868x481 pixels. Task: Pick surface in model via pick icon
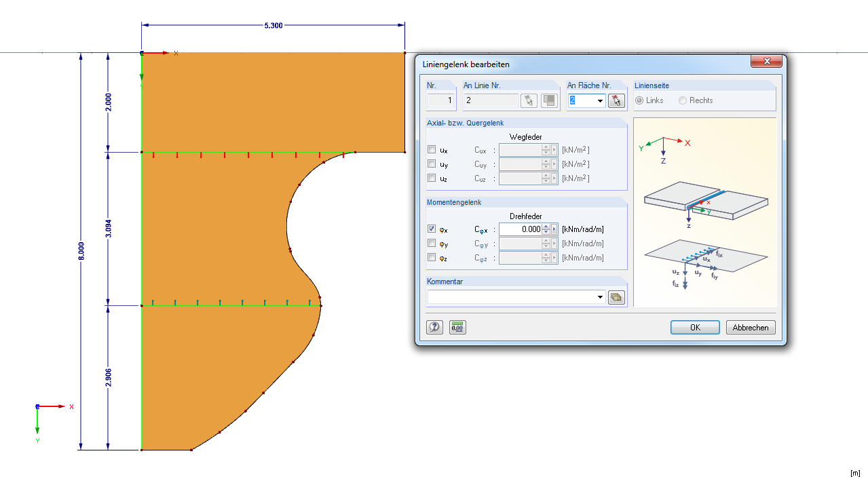615,101
